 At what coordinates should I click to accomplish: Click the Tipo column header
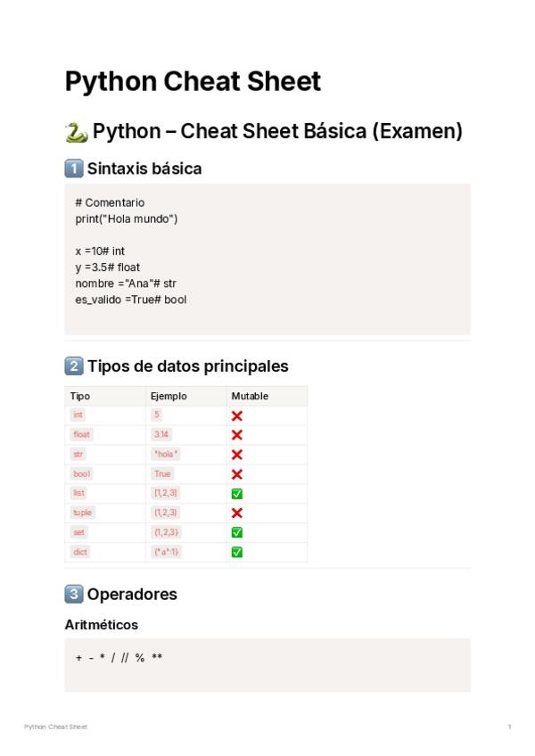(80, 396)
